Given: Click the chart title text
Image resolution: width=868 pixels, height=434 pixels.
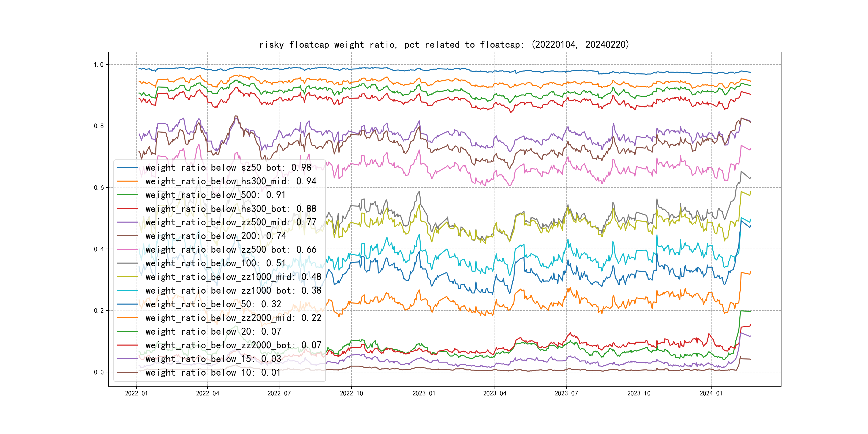Looking at the screenshot, I should 444,44.
